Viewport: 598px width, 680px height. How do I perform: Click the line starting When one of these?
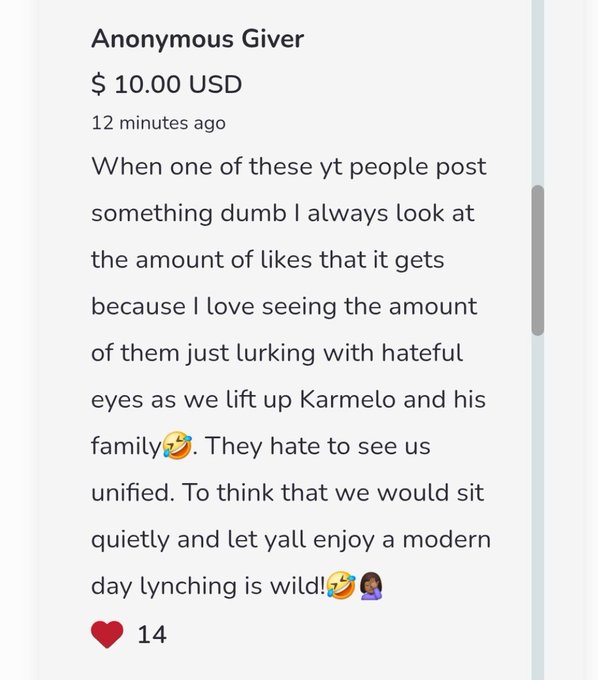289,167
